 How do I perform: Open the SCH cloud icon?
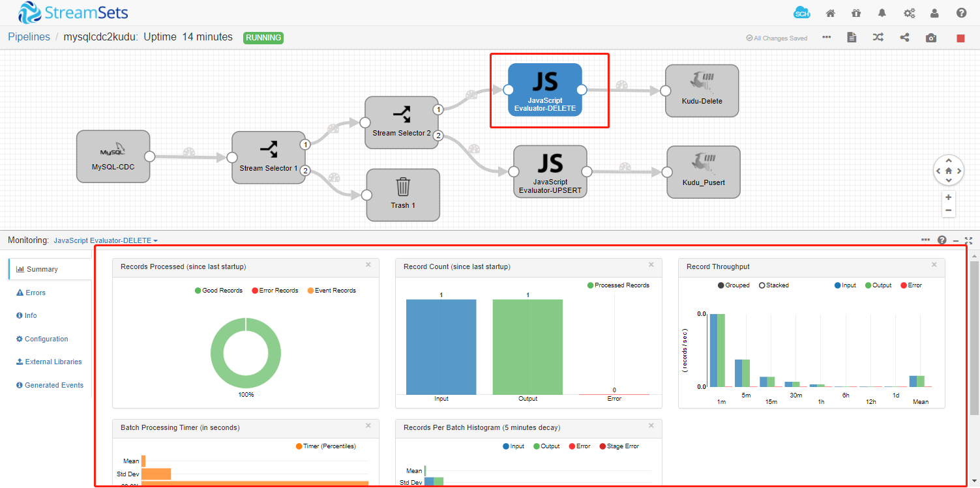point(801,13)
